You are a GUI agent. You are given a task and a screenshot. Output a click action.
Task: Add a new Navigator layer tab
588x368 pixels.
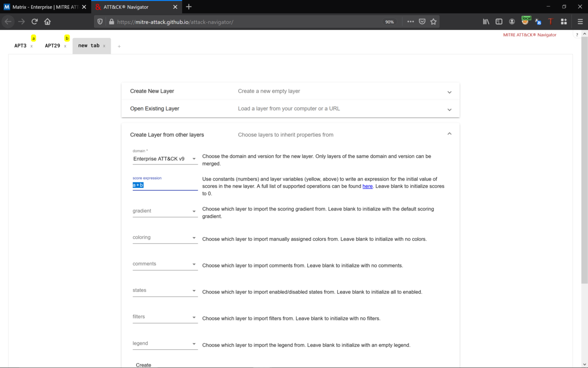point(119,47)
